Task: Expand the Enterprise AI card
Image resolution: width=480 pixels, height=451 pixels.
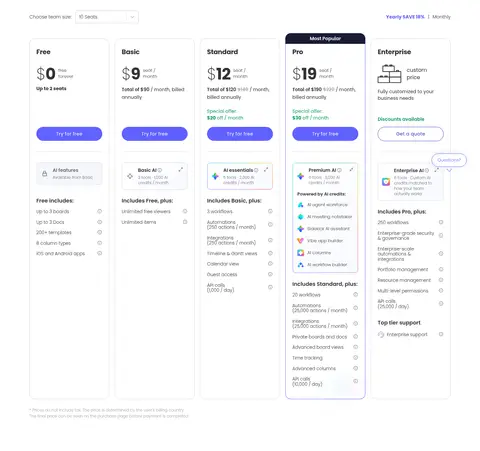Action: point(437,170)
